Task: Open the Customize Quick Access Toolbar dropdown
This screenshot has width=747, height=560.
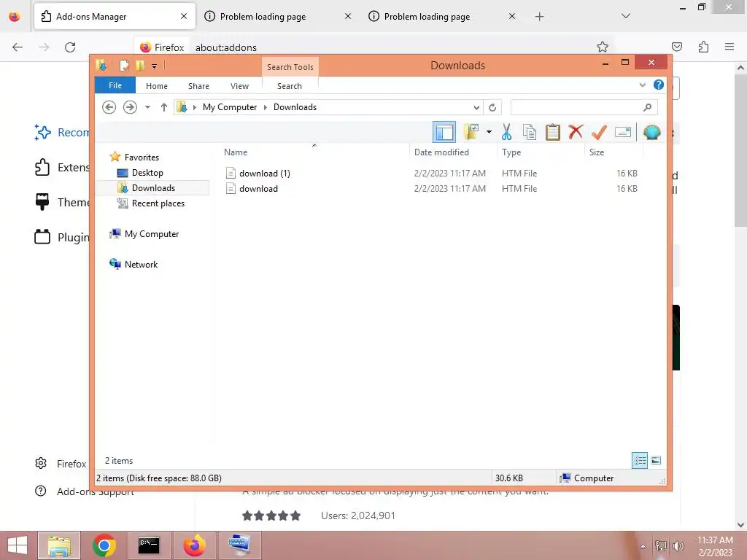Action: [x=155, y=66]
